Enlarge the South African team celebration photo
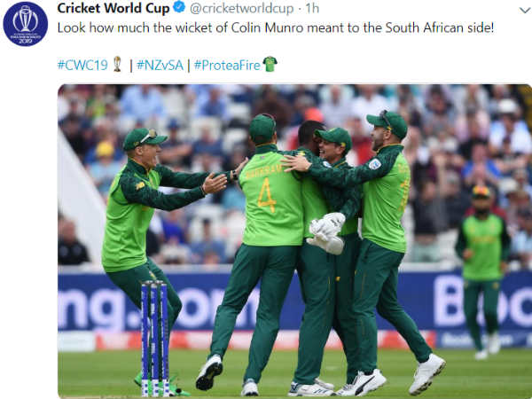 (294, 240)
